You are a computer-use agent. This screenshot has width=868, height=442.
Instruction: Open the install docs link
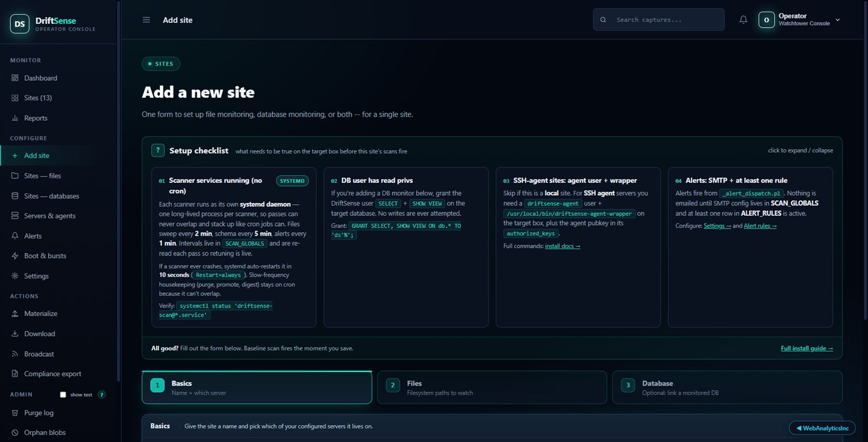click(563, 246)
